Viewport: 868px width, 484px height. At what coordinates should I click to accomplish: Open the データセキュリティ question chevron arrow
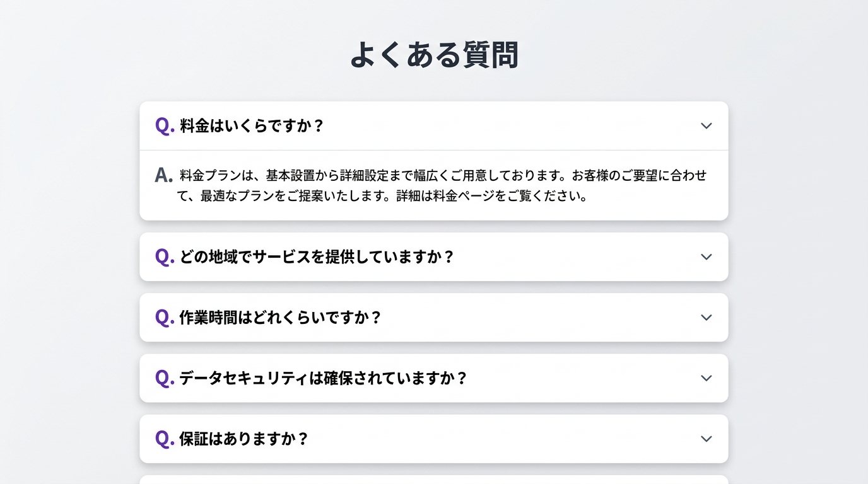click(706, 378)
